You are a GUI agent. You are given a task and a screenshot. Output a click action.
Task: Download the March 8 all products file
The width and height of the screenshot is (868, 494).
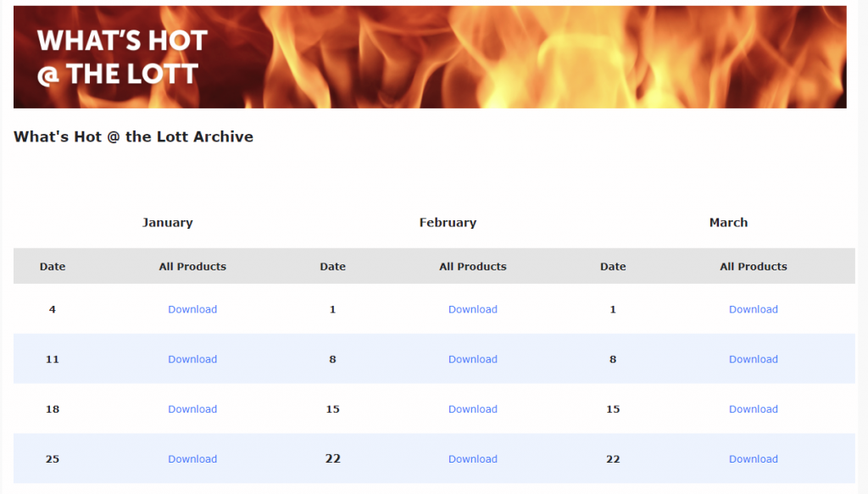click(753, 359)
